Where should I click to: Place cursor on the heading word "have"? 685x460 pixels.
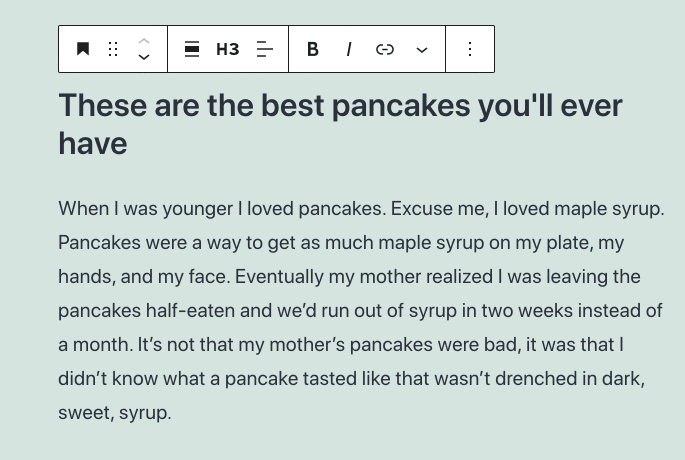93,143
